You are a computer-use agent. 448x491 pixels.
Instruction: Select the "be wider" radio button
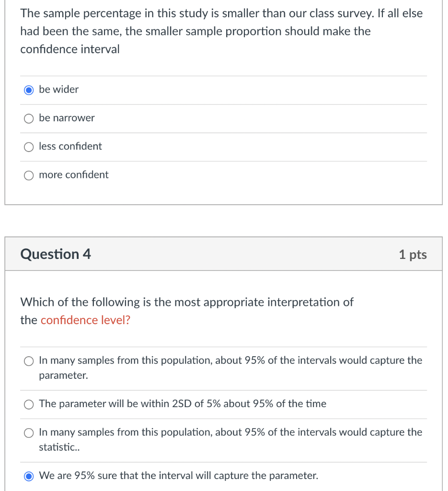tap(29, 90)
